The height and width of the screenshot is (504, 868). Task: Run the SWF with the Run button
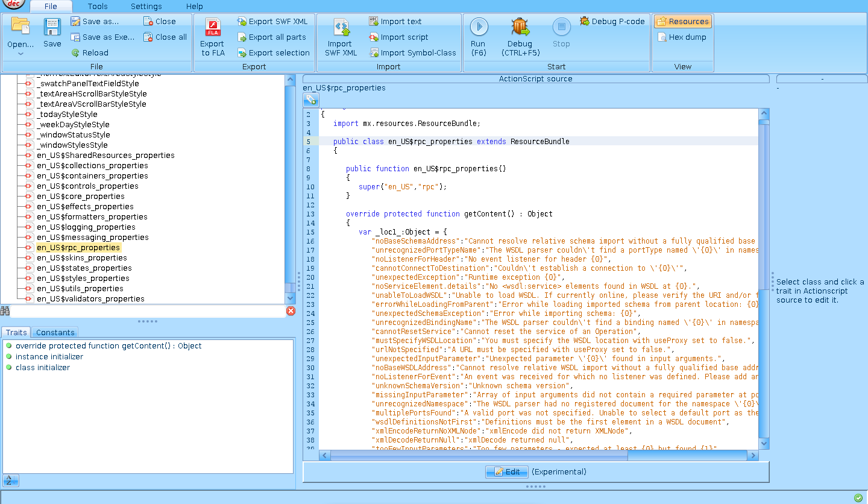[479, 27]
